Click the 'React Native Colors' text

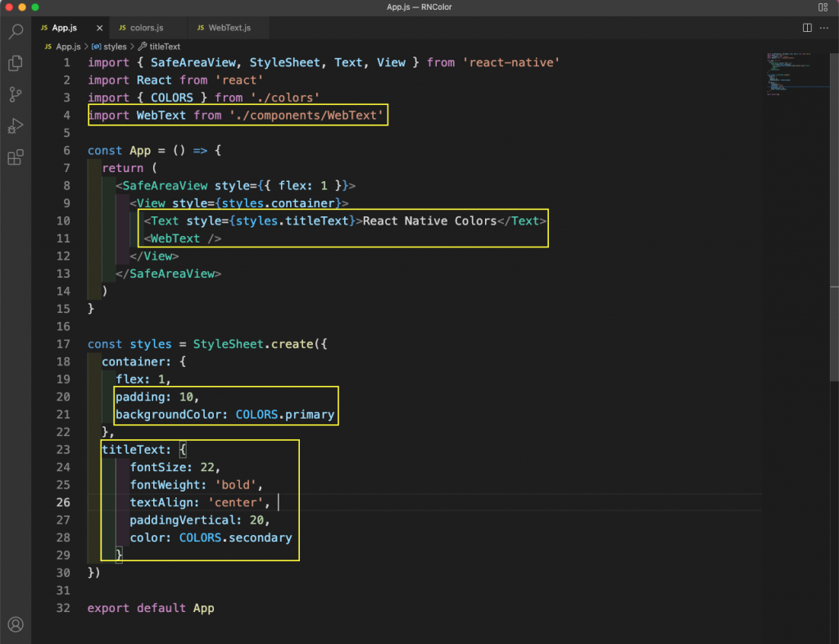pos(429,221)
